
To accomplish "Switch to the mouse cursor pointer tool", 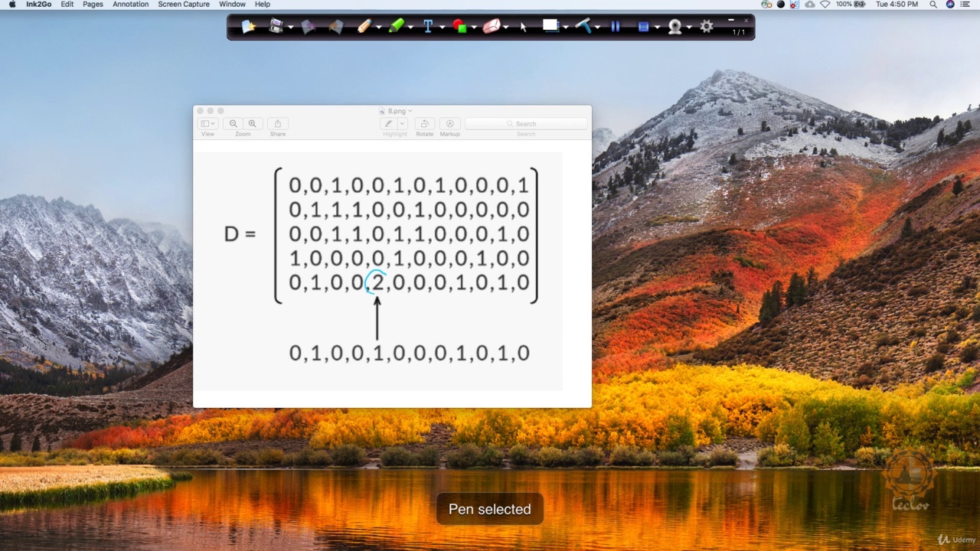I will [x=524, y=27].
